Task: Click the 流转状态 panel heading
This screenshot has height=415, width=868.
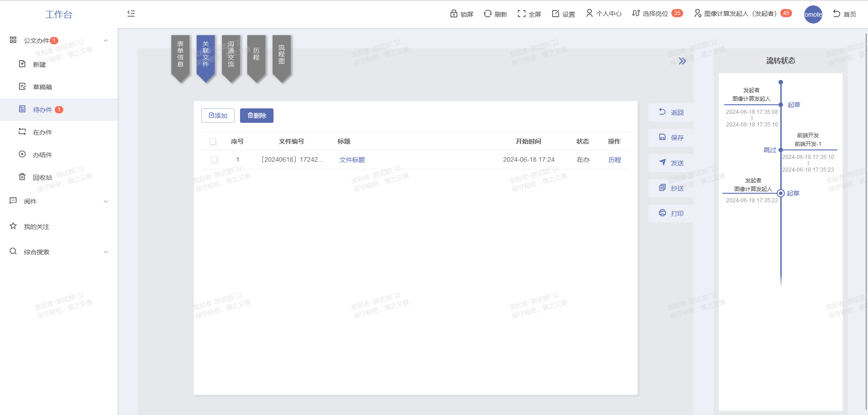Action: (781, 61)
